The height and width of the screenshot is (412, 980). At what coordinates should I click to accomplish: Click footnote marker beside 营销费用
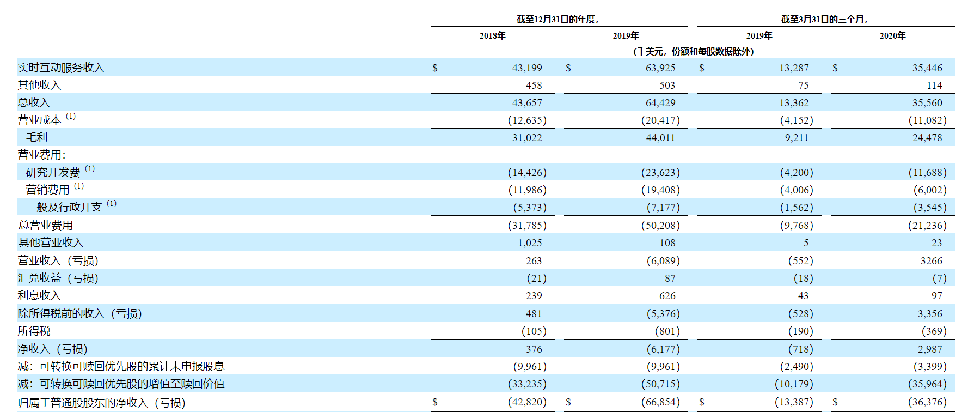point(79,186)
